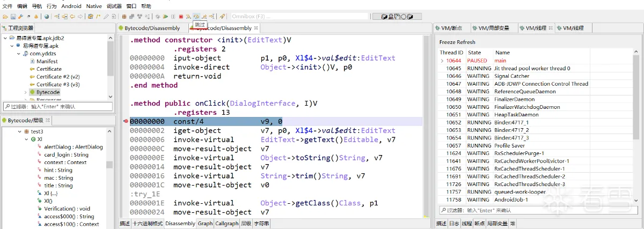This screenshot has height=229, width=644.
Task: Collapse the com.yddzs tree node
Action: point(18,54)
